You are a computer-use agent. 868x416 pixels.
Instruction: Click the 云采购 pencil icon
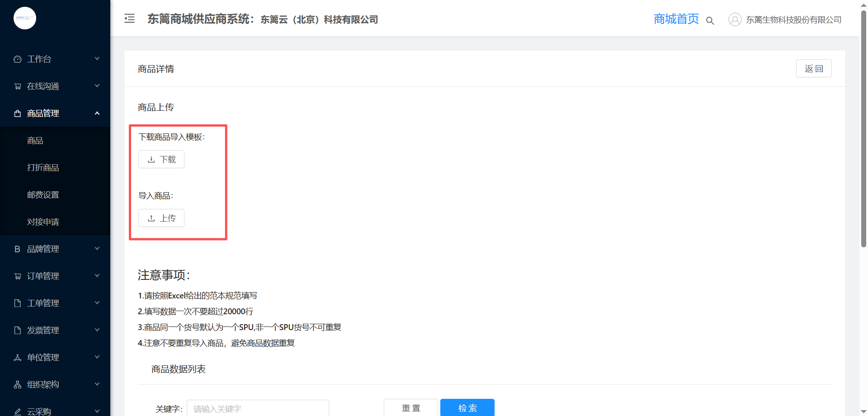tap(18, 411)
